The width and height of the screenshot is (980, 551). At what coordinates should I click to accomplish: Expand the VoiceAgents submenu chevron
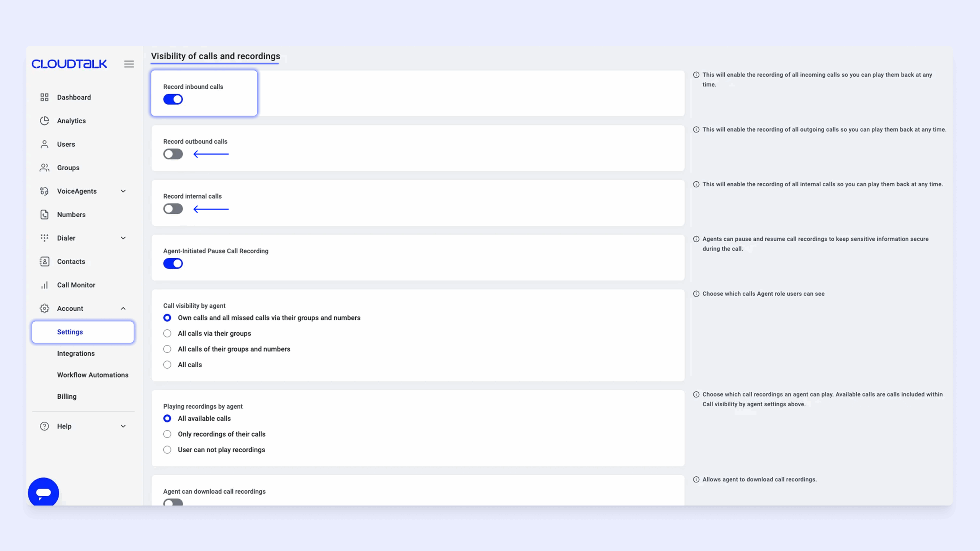pos(123,191)
